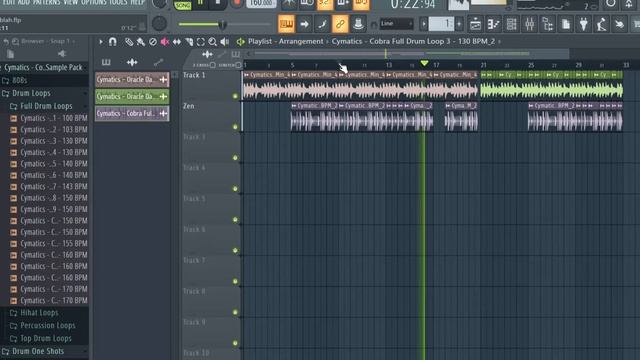Viewport: 640px width, 360px height.
Task: Mute the Zen track green dot
Action: [x=235, y=127]
